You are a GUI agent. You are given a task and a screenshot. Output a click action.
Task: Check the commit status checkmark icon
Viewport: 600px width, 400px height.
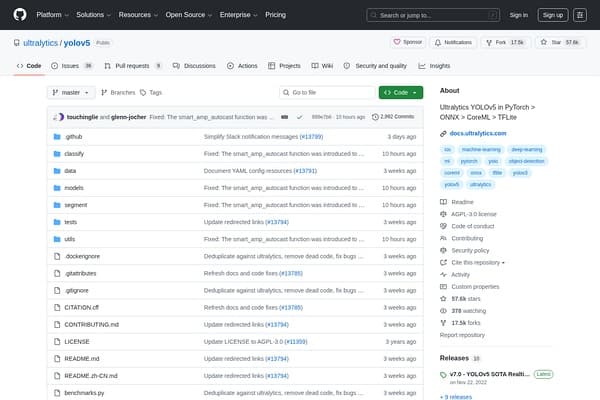300,117
